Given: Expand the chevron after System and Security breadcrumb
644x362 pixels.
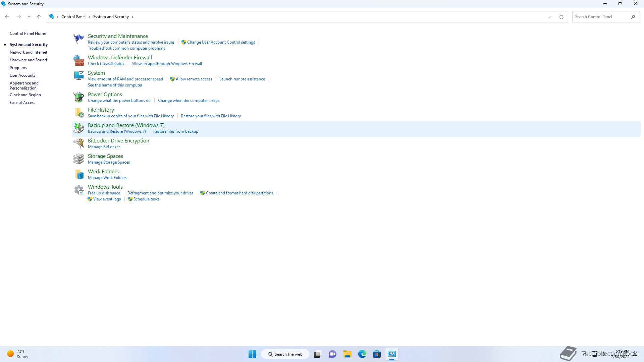Looking at the screenshot, I should (x=132, y=17).
